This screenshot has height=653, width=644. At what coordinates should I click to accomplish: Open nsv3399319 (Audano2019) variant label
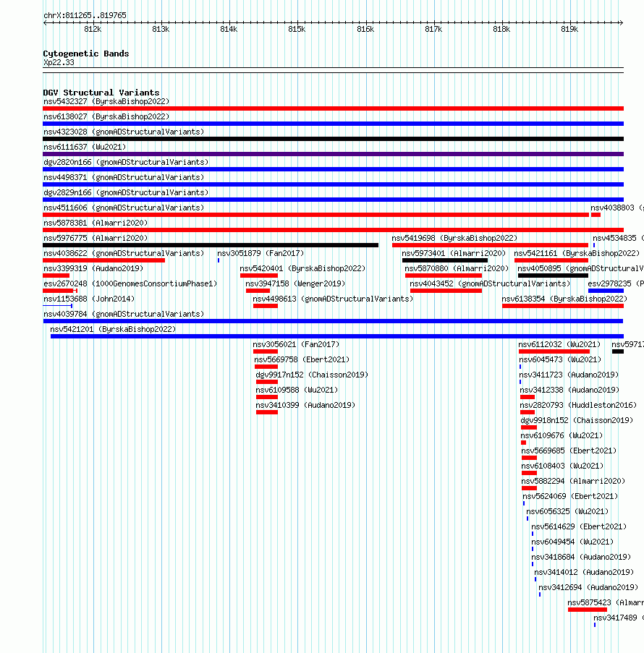[x=93, y=268]
